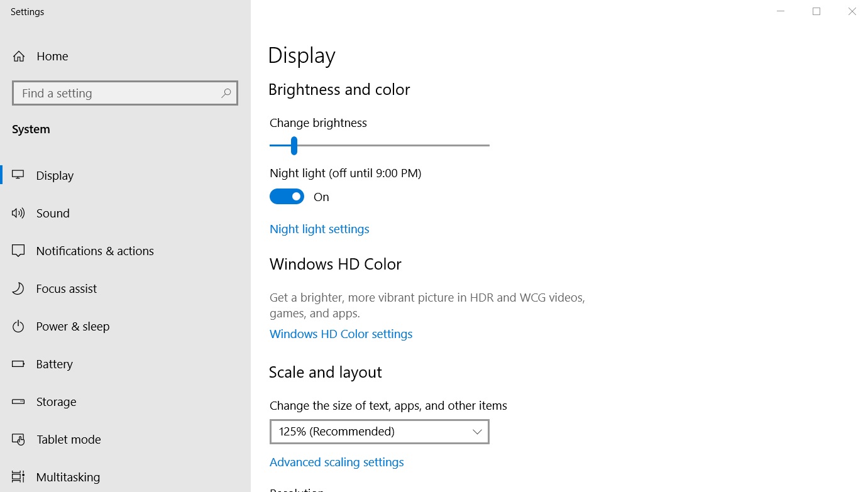Open Windows HD Color settings link
868x492 pixels.
click(x=341, y=334)
